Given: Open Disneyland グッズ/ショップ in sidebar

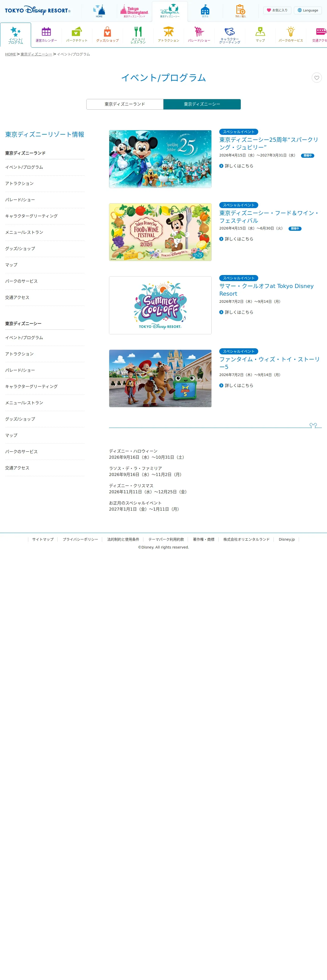Looking at the screenshot, I should [45, 249].
